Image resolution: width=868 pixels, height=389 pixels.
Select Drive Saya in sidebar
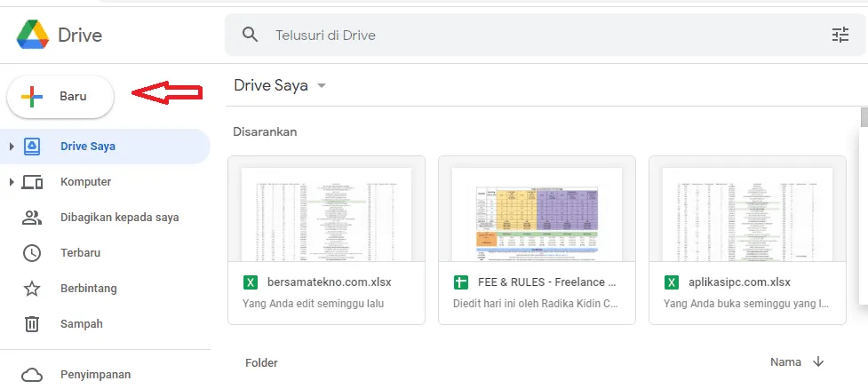(105, 147)
